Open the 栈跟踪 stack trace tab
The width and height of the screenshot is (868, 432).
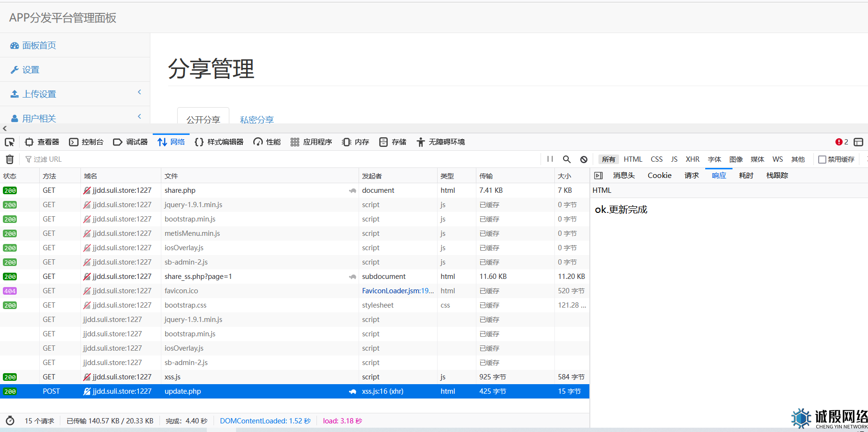click(777, 176)
